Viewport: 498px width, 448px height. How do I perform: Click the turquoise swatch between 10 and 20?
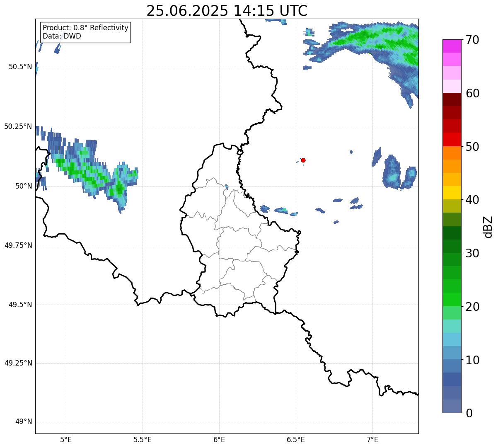tap(452, 326)
